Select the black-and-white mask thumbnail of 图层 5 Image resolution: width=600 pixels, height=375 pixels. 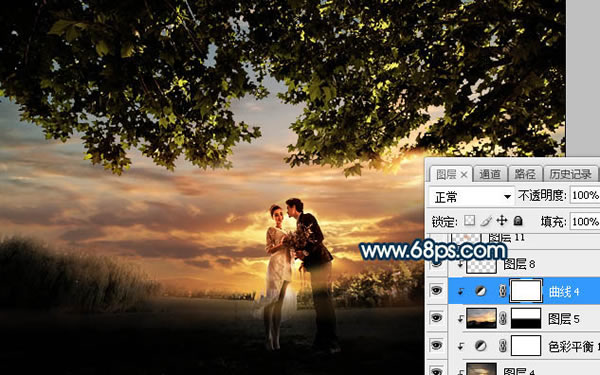(526, 318)
